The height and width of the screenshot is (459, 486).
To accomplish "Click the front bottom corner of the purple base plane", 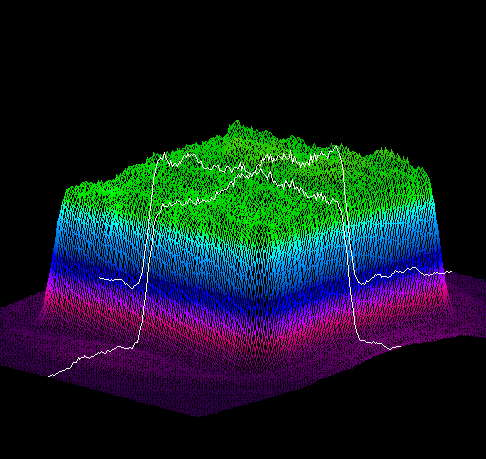I will [199, 416].
